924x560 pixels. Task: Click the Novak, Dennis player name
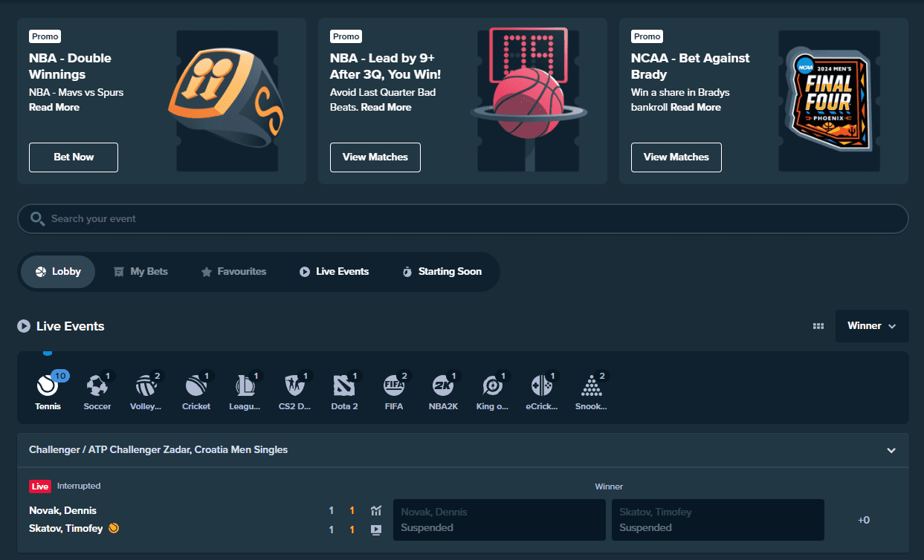[x=62, y=510]
